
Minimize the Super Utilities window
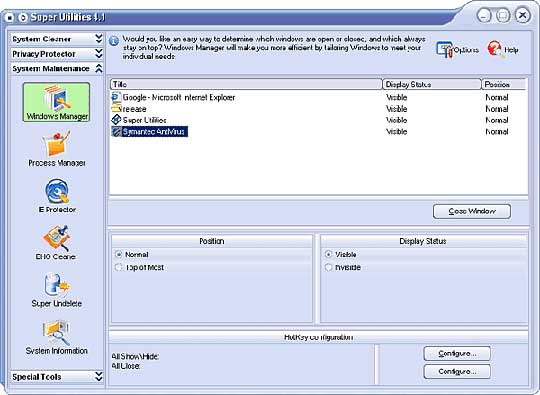[485, 15]
